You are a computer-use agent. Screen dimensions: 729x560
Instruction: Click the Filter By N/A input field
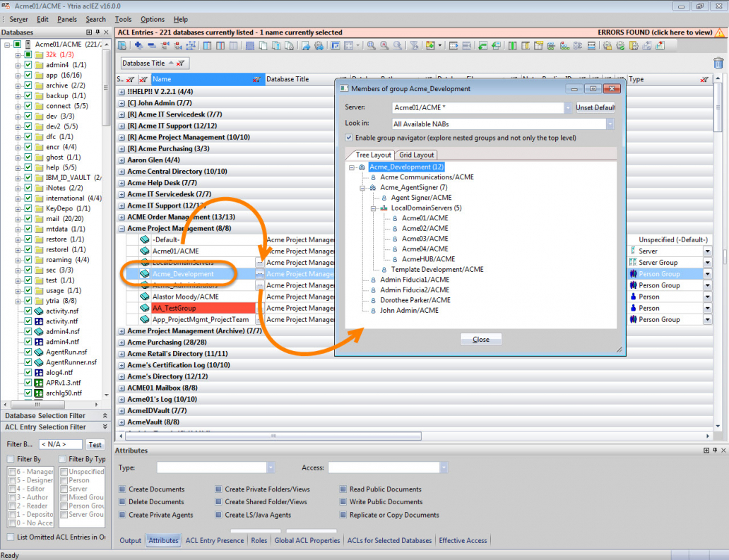(61, 444)
